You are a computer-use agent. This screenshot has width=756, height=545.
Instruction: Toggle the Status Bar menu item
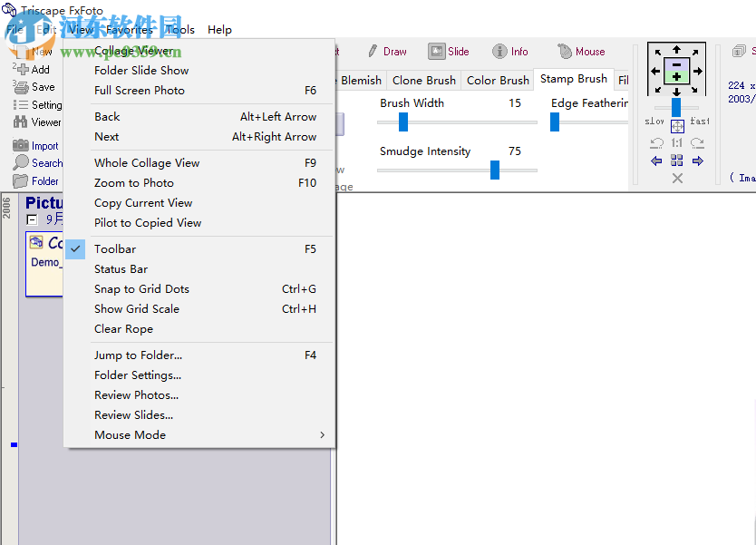[x=199, y=269]
